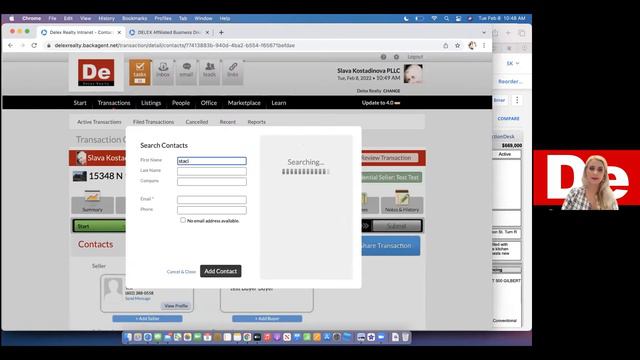Click the + Add Buyer button
The height and width of the screenshot is (360, 640).
coord(267,318)
